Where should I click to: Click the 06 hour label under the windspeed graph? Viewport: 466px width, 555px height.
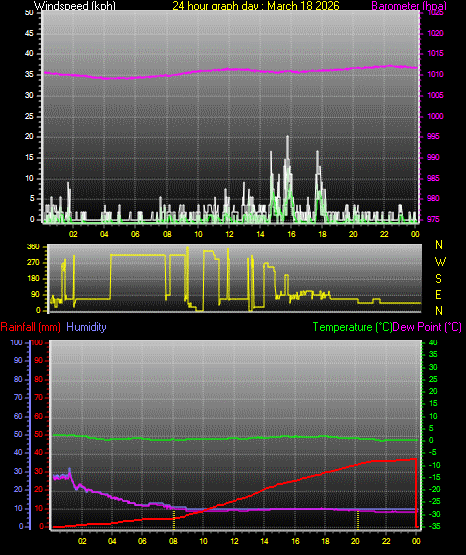(x=135, y=234)
